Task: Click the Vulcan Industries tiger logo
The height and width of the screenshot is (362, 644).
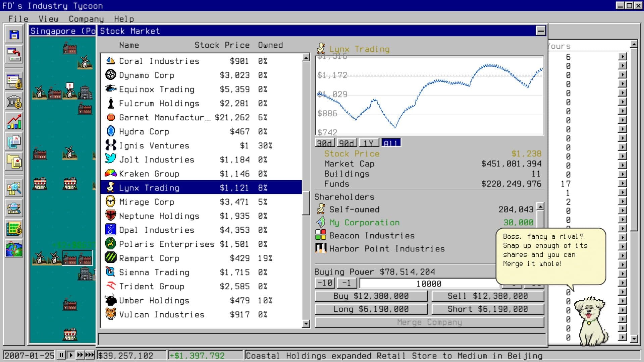Action: (110, 314)
